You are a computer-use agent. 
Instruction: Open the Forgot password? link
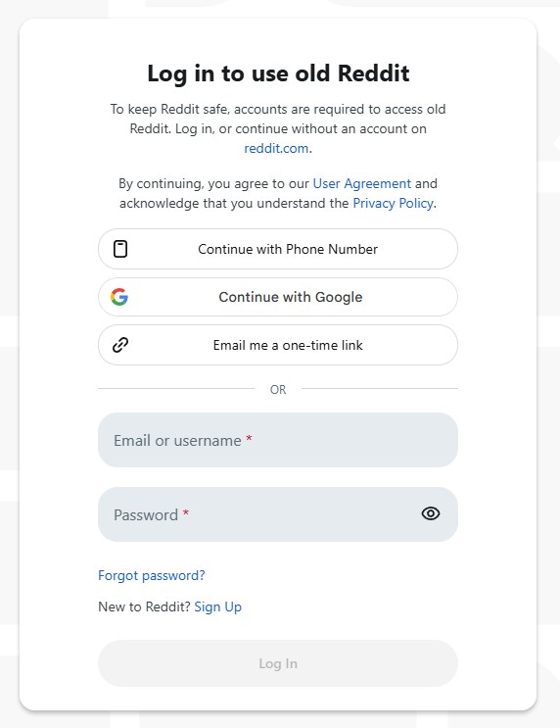coord(151,576)
